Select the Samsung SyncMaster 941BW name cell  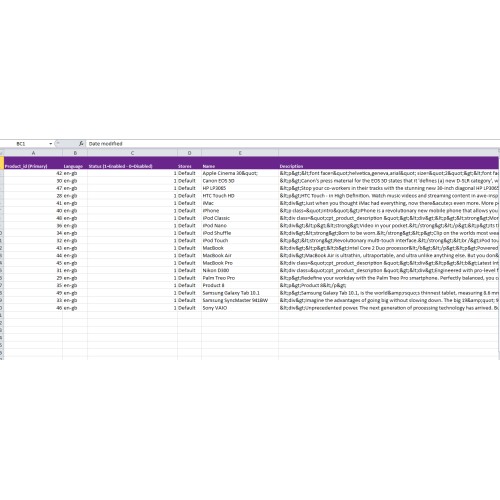(240, 300)
